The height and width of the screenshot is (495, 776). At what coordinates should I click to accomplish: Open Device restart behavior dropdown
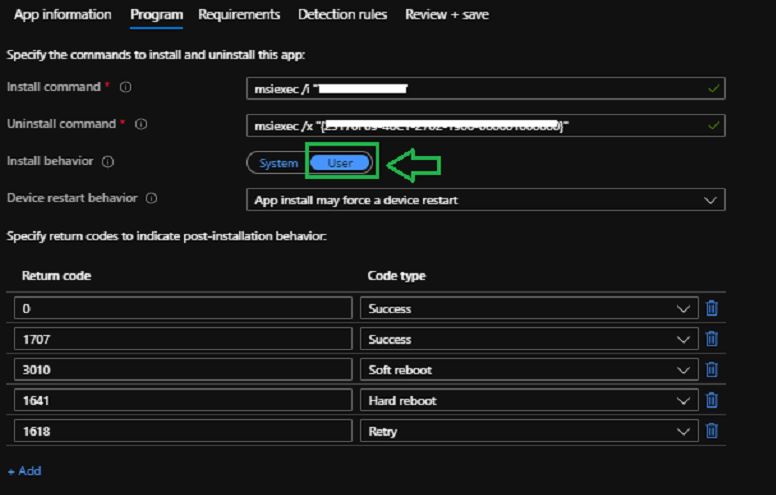coord(486,200)
